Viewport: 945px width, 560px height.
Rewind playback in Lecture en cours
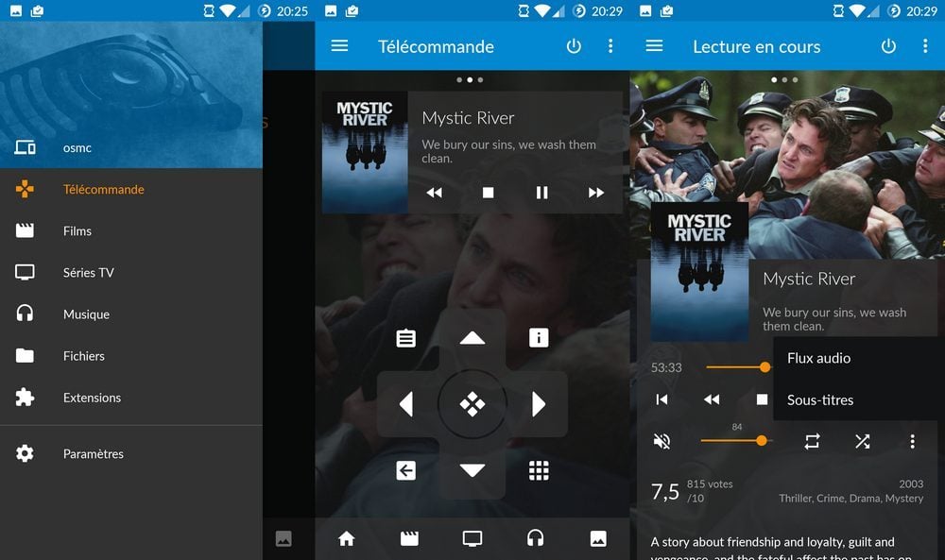(x=712, y=399)
